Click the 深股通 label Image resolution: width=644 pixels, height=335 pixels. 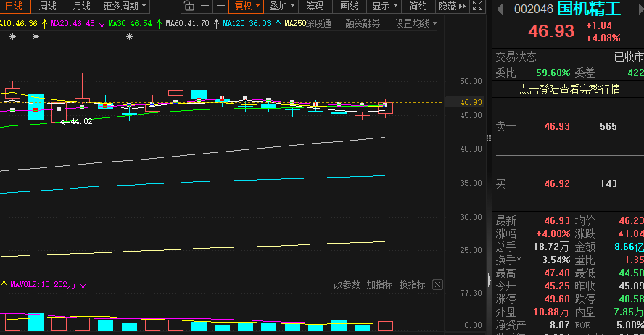click(319, 23)
